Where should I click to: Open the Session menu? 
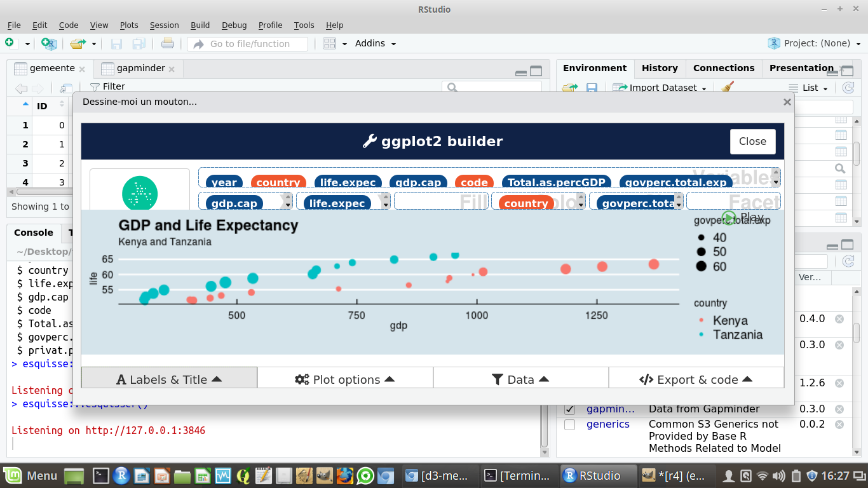(164, 25)
